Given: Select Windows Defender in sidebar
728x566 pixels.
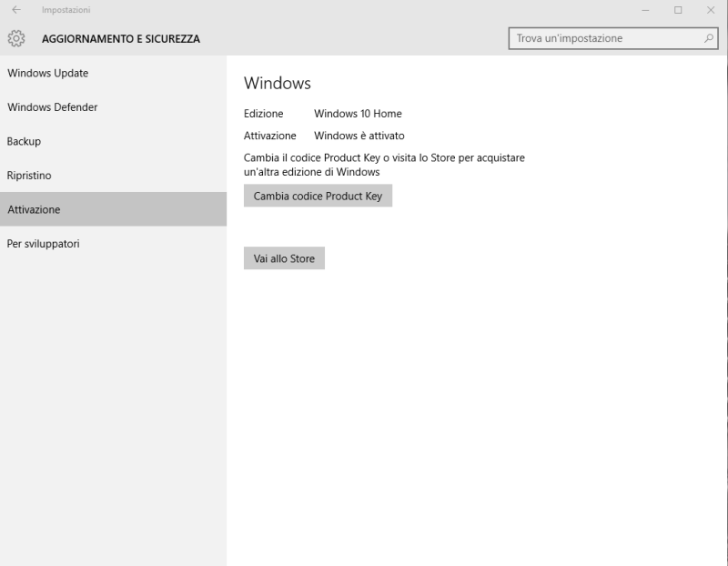Looking at the screenshot, I should [113, 107].
